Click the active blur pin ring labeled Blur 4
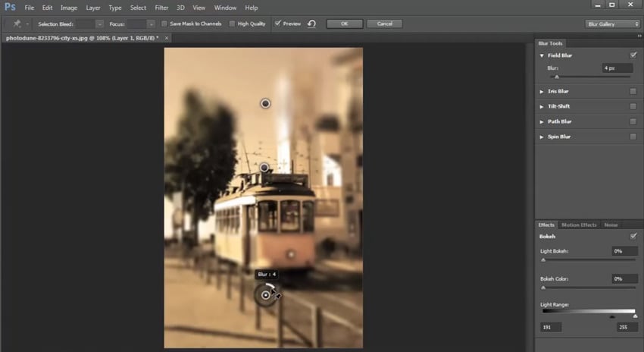Viewport: 644px width, 352px height. (x=265, y=294)
